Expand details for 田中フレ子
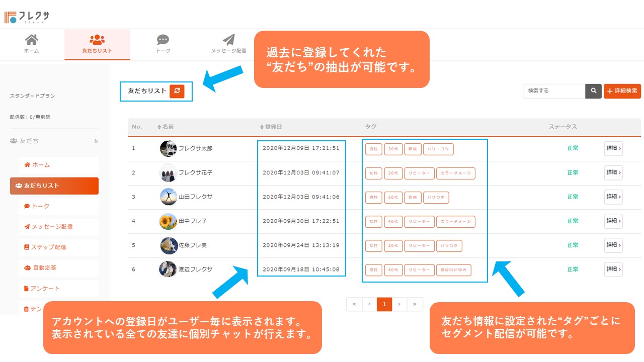The width and height of the screenshot is (644, 362). (613, 221)
